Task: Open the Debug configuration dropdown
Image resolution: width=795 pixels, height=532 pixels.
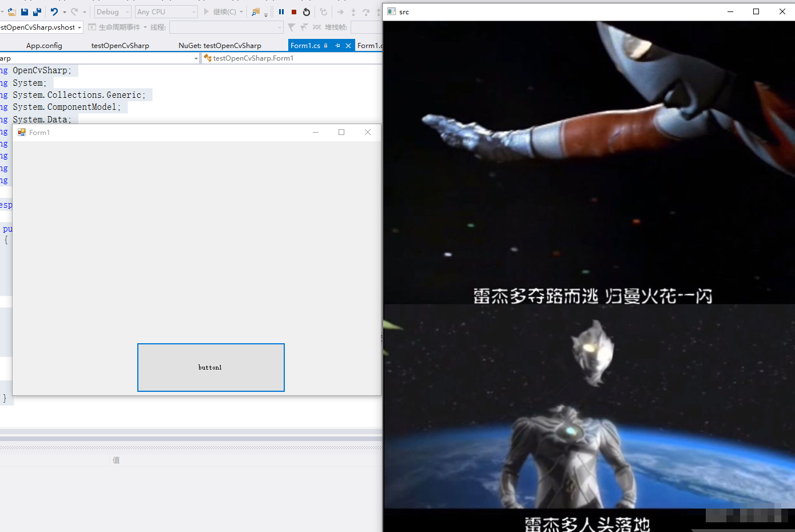Action: click(112, 11)
